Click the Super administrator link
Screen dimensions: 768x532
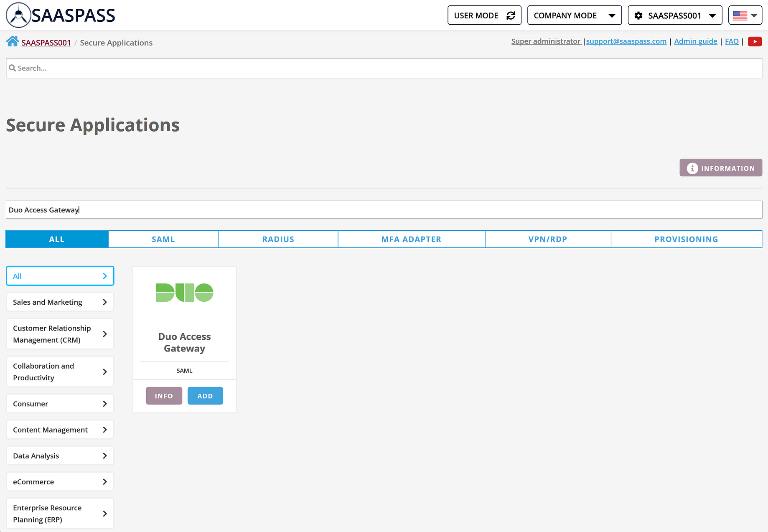pyautogui.click(x=546, y=41)
